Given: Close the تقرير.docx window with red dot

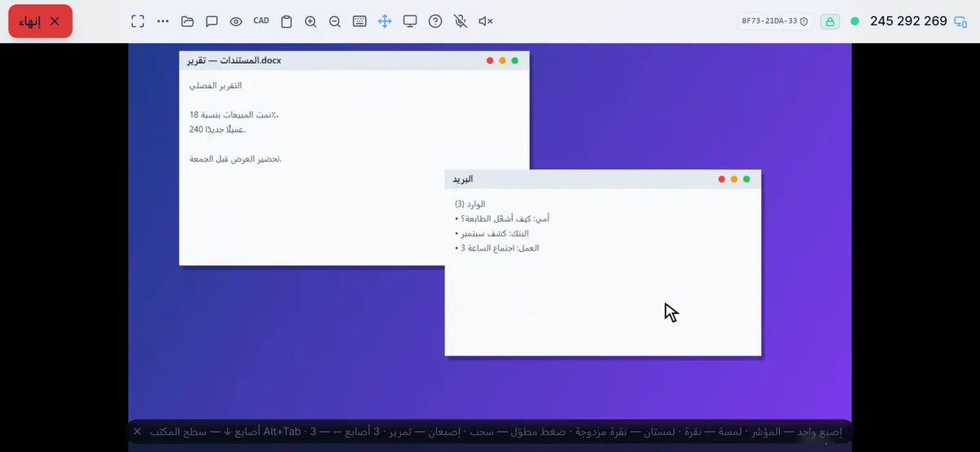Looking at the screenshot, I should tap(490, 60).
